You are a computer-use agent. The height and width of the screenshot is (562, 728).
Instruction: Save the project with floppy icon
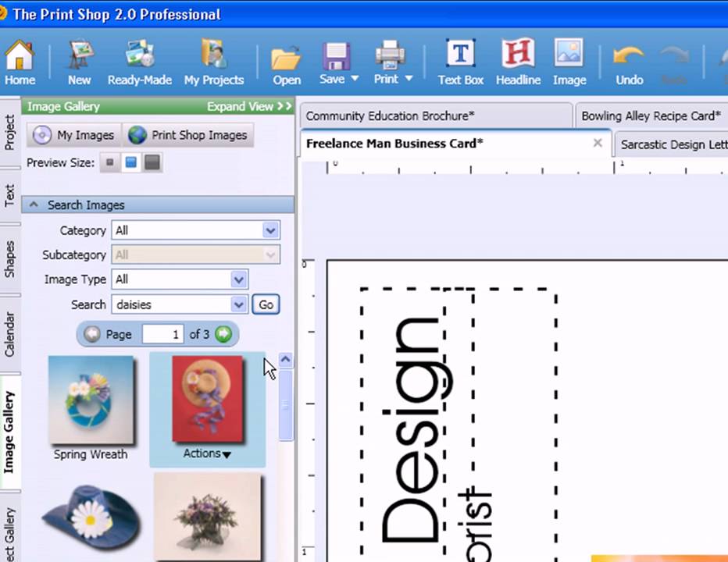tap(336, 57)
